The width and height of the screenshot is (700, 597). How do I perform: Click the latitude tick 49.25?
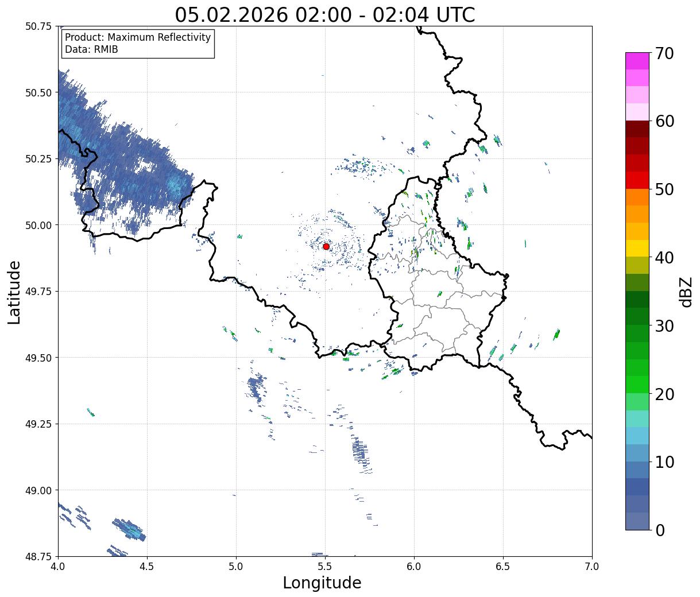(x=38, y=424)
